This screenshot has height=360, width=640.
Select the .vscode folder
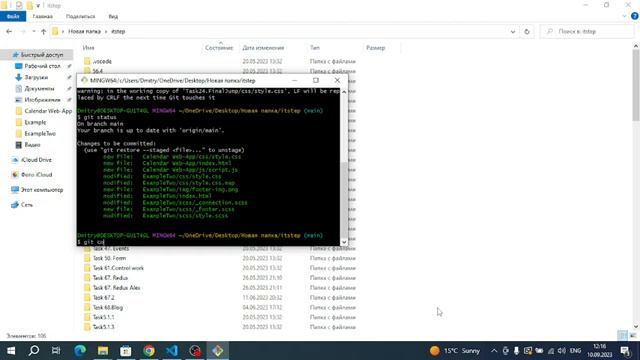pos(102,61)
